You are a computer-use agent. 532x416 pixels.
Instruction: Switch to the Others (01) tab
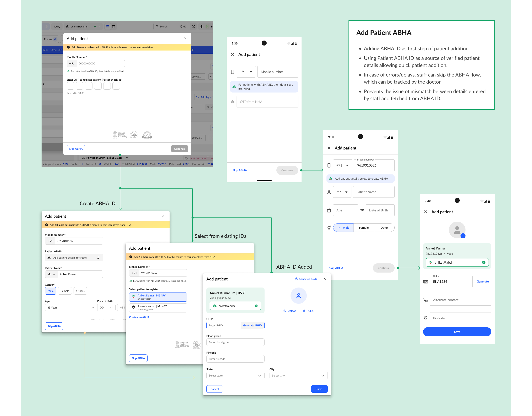click(57, 50)
